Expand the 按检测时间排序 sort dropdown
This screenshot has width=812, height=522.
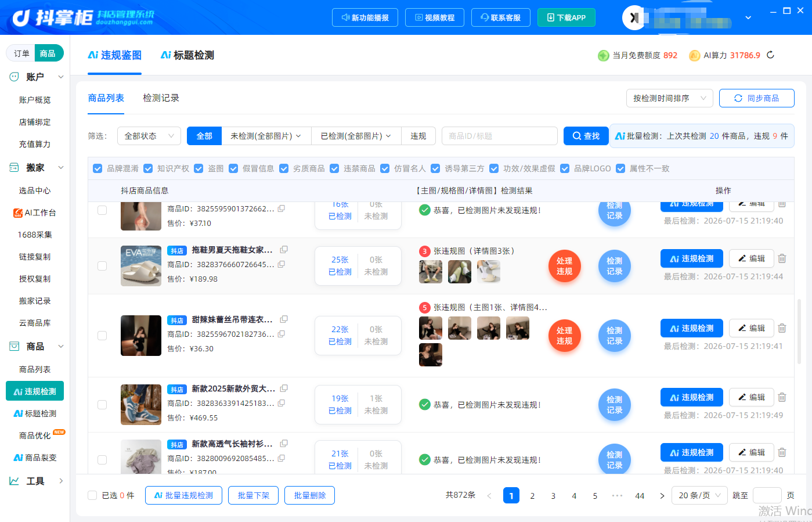tap(669, 98)
